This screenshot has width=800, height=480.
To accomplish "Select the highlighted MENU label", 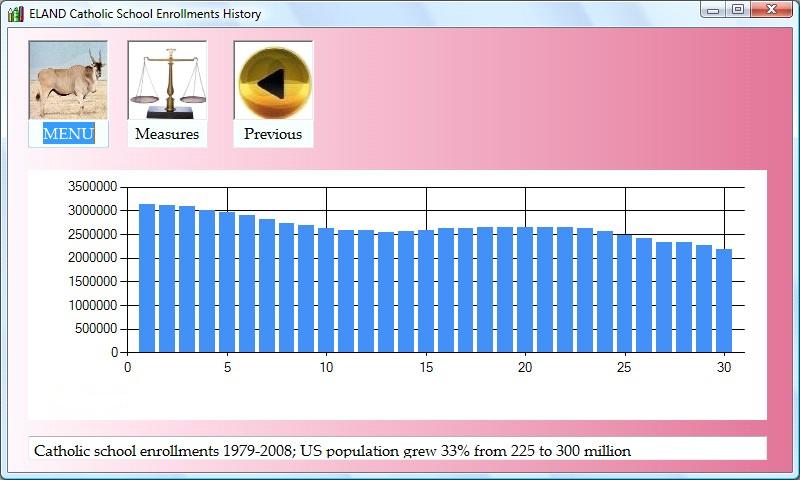I will tap(68, 134).
